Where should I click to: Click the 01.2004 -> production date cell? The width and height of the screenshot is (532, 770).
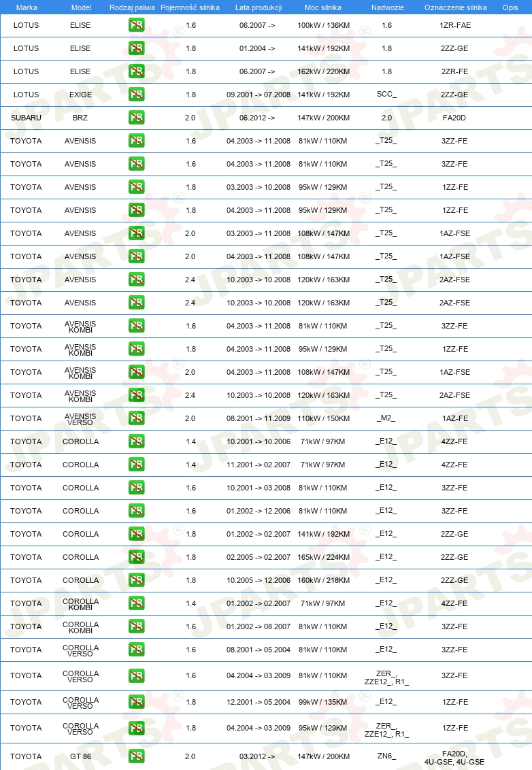tap(257, 48)
